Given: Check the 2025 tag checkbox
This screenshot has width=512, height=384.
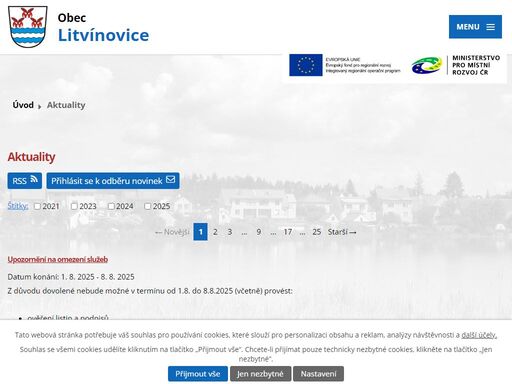Looking at the screenshot, I should [x=148, y=206].
